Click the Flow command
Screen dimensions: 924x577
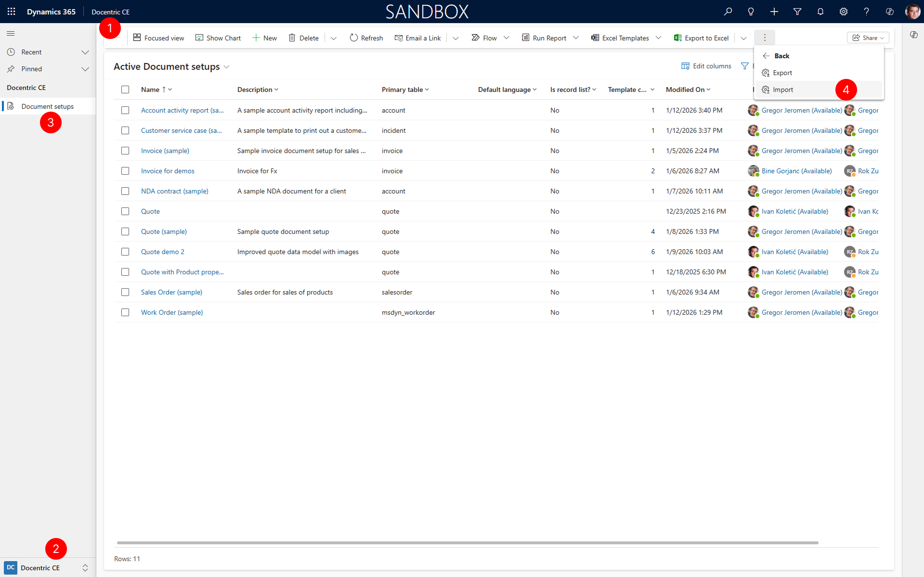(x=484, y=38)
